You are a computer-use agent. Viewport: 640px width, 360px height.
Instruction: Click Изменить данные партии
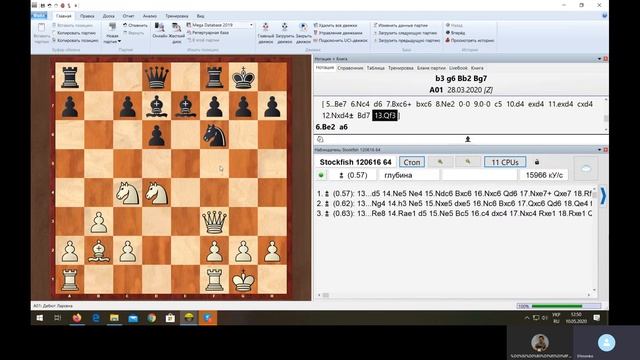[x=400, y=25]
